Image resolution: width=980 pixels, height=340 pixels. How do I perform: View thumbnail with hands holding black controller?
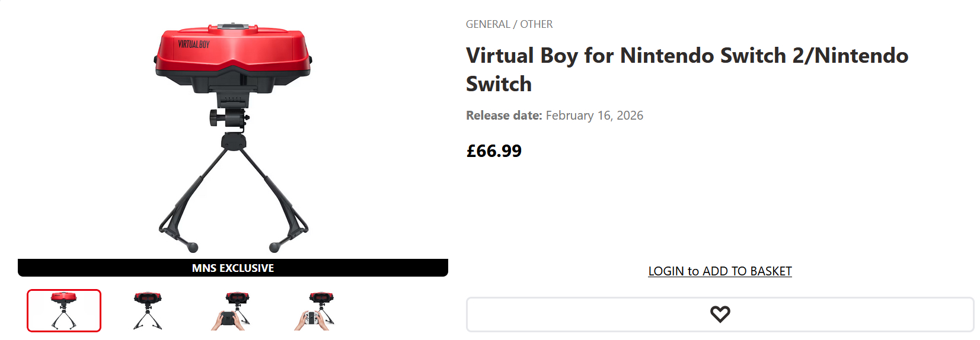231,311
